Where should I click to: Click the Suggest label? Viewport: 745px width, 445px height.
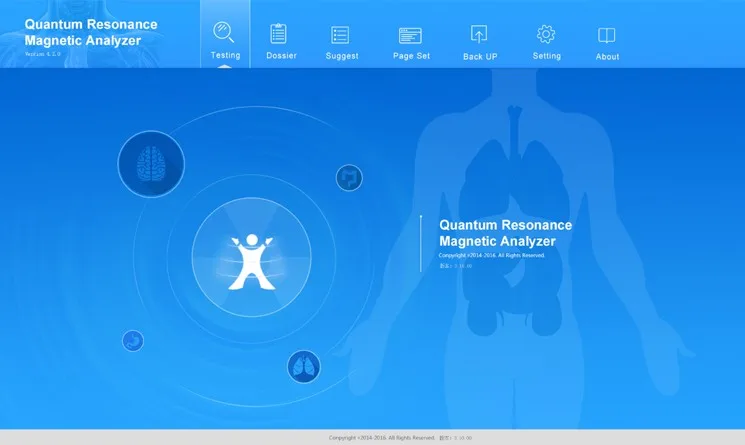tap(342, 56)
